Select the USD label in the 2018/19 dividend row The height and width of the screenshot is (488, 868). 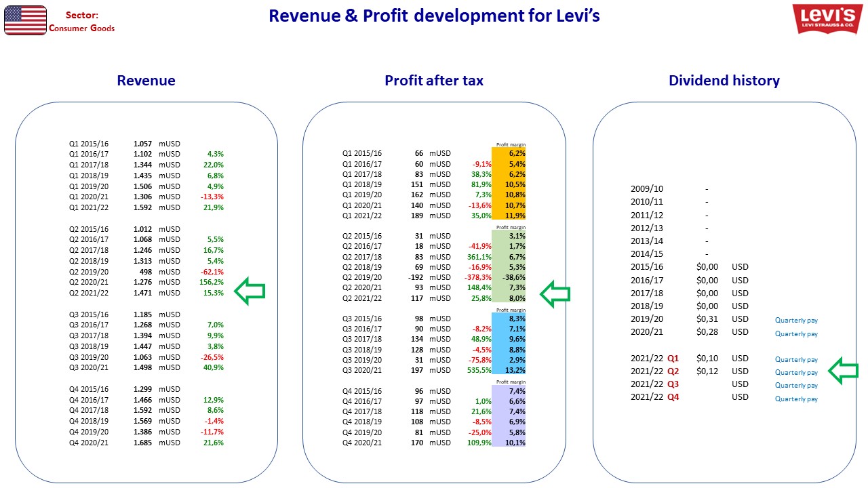tap(740, 306)
